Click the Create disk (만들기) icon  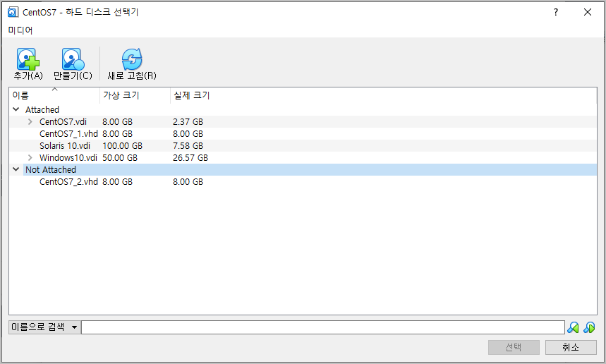[x=73, y=59]
